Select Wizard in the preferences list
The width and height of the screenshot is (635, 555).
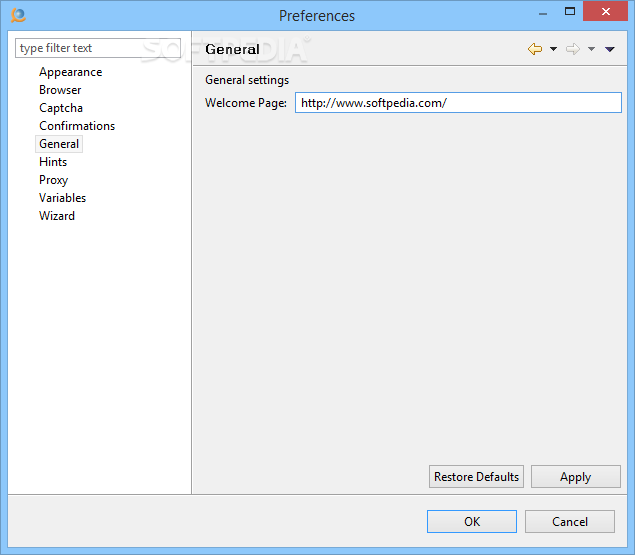[57, 216]
